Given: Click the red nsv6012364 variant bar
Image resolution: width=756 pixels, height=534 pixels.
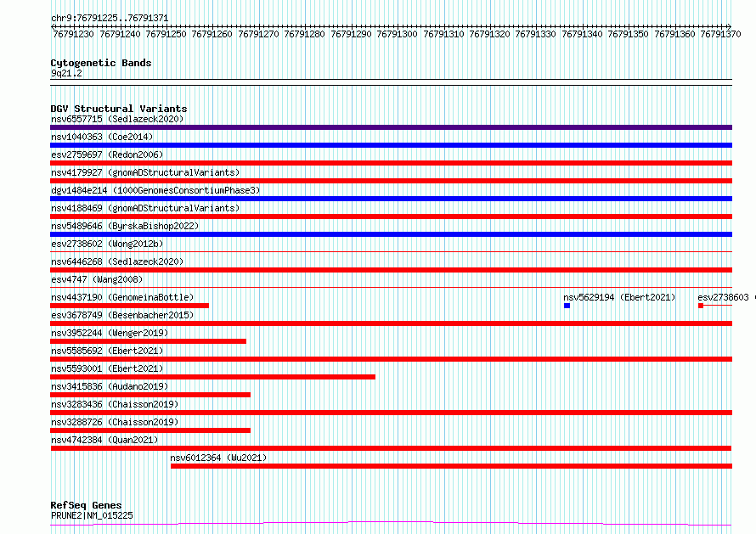Looking at the screenshot, I should [x=451, y=466].
